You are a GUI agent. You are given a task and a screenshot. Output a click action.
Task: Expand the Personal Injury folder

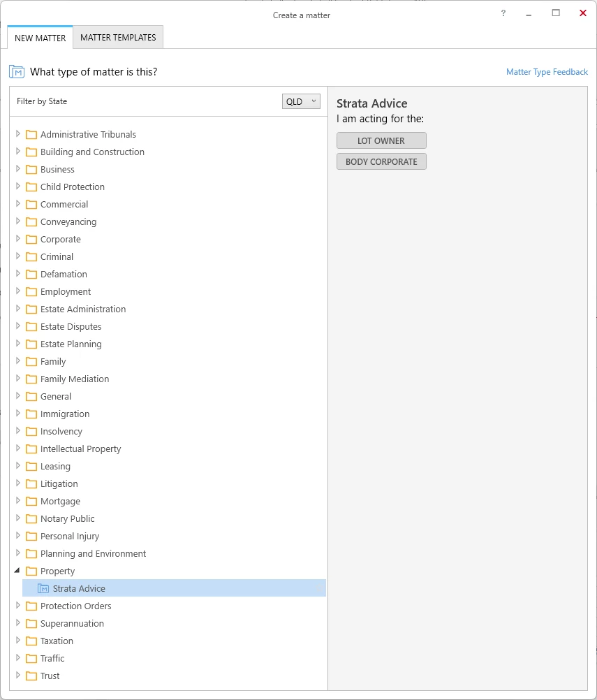[x=18, y=536]
